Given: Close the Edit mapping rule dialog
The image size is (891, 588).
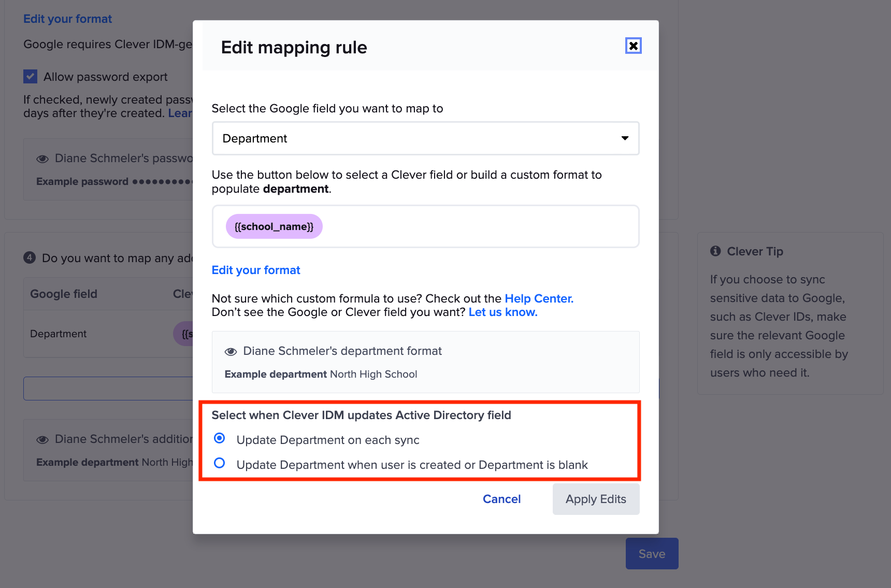Looking at the screenshot, I should pos(633,46).
